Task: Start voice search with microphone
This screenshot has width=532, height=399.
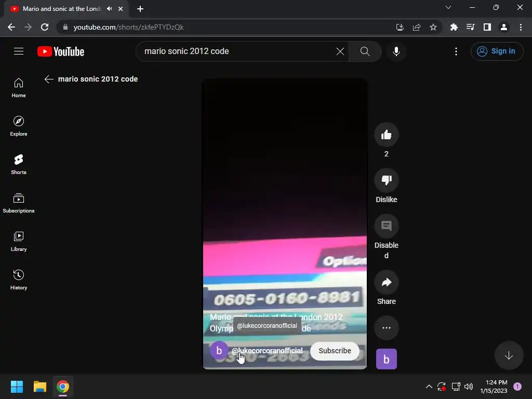Action: 396,51
